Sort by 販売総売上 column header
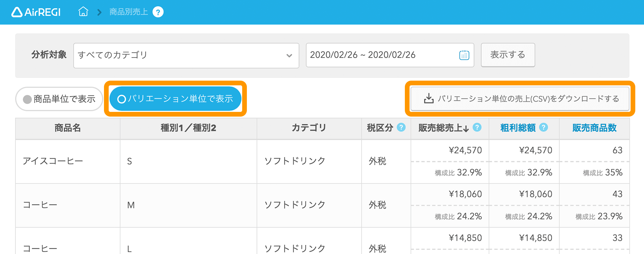 click(x=443, y=128)
